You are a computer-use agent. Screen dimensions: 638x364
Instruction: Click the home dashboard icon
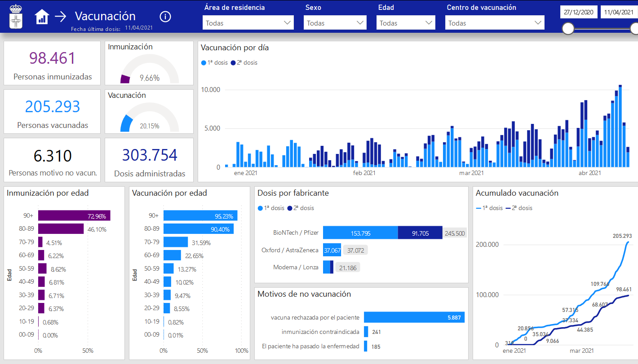click(42, 17)
